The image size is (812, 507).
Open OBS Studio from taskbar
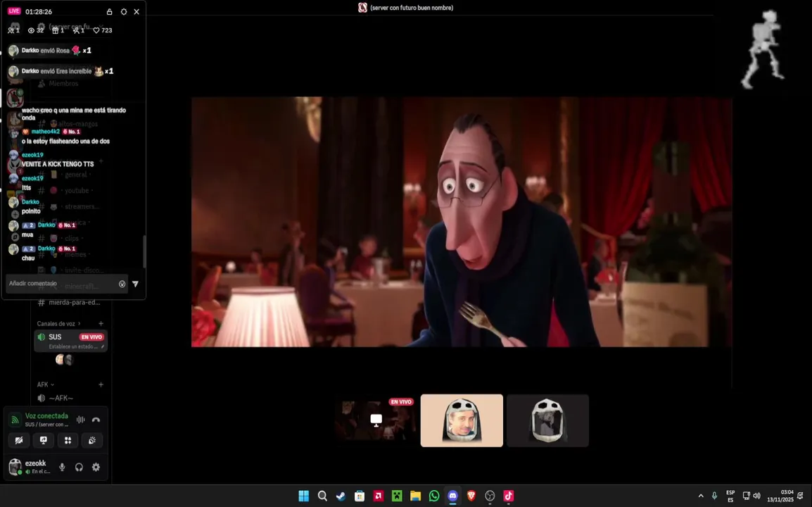click(x=490, y=496)
